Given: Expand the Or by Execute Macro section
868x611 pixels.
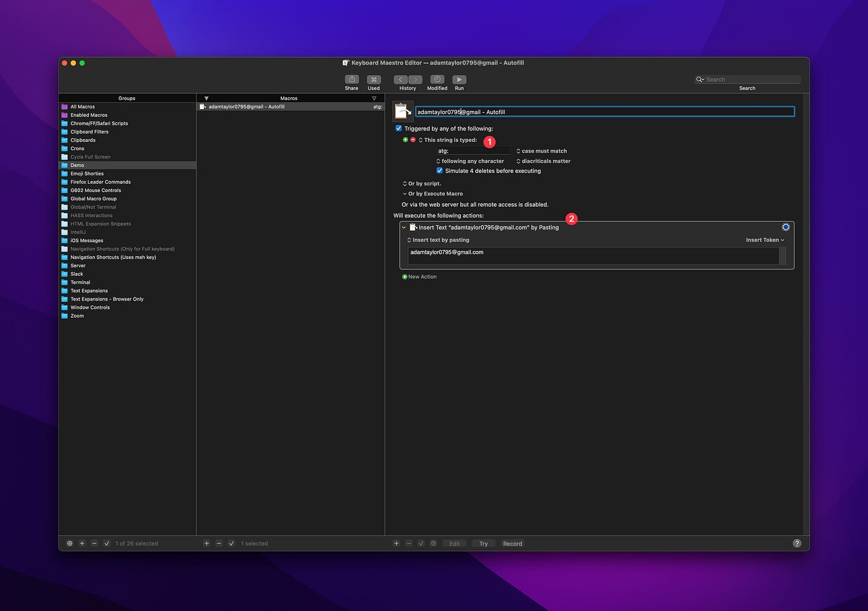Looking at the screenshot, I should [x=405, y=193].
